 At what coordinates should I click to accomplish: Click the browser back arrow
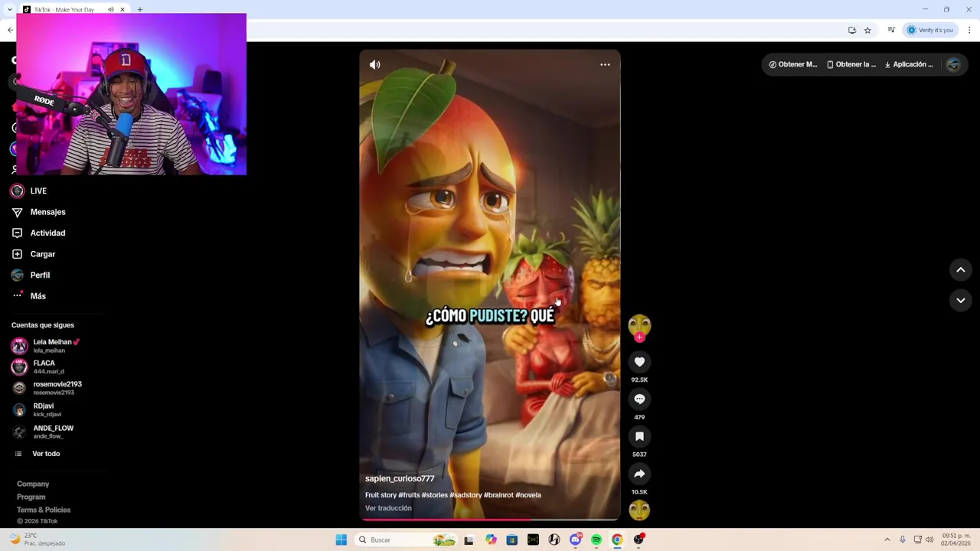[x=10, y=30]
